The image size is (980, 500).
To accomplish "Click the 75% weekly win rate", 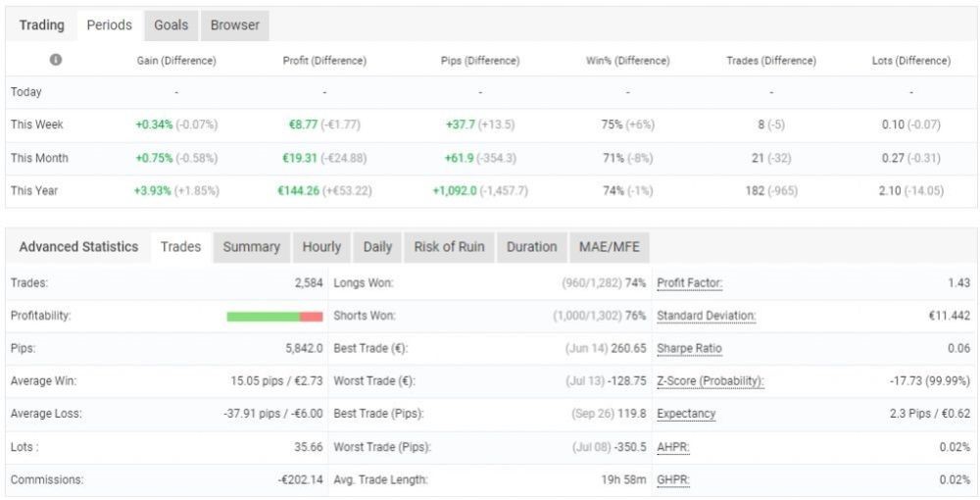I will coord(612,125).
